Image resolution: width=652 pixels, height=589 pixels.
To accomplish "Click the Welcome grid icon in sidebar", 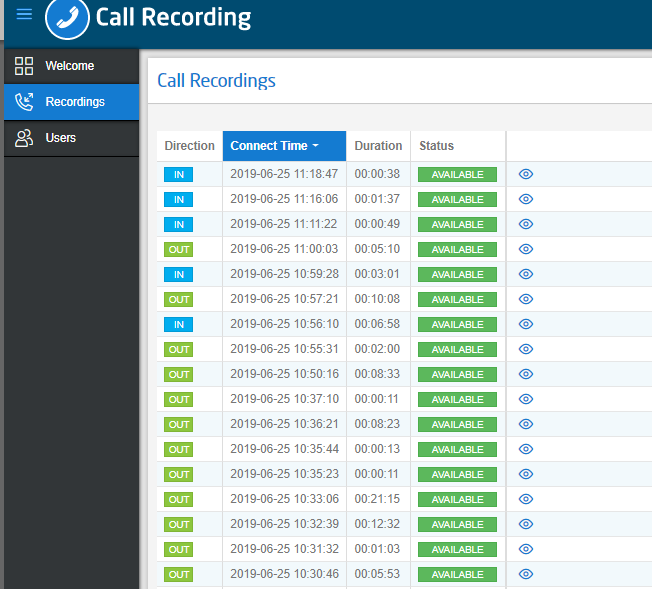I will click(x=24, y=66).
